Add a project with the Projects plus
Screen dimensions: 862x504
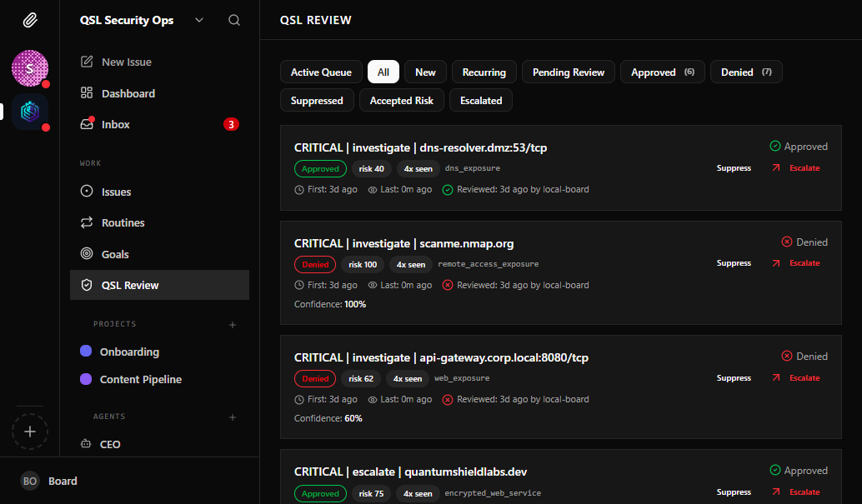[233, 325]
